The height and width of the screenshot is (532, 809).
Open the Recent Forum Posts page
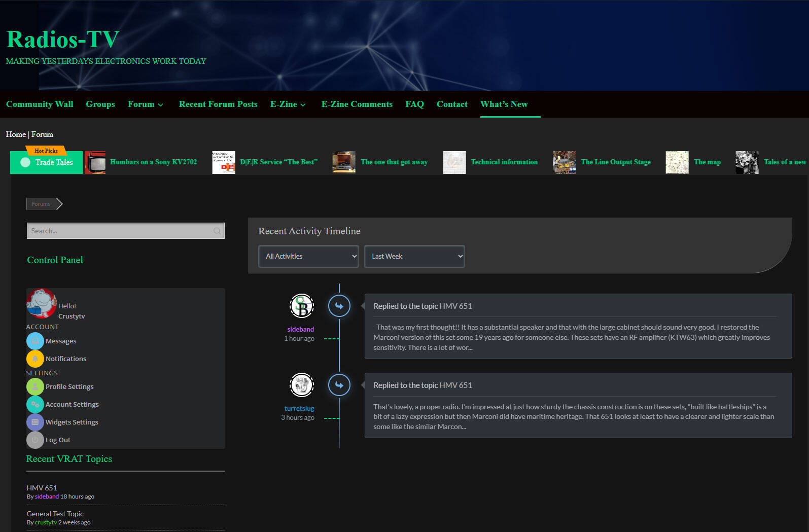218,104
